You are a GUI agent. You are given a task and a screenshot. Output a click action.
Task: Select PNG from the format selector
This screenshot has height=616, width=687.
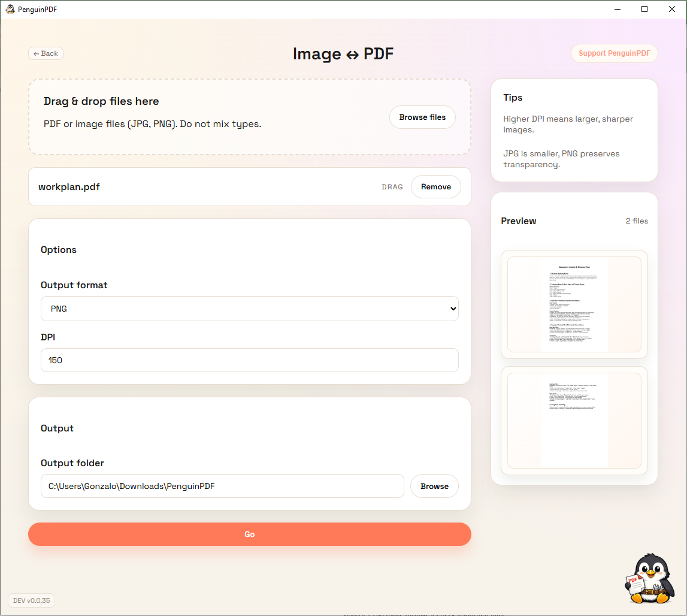(249, 309)
